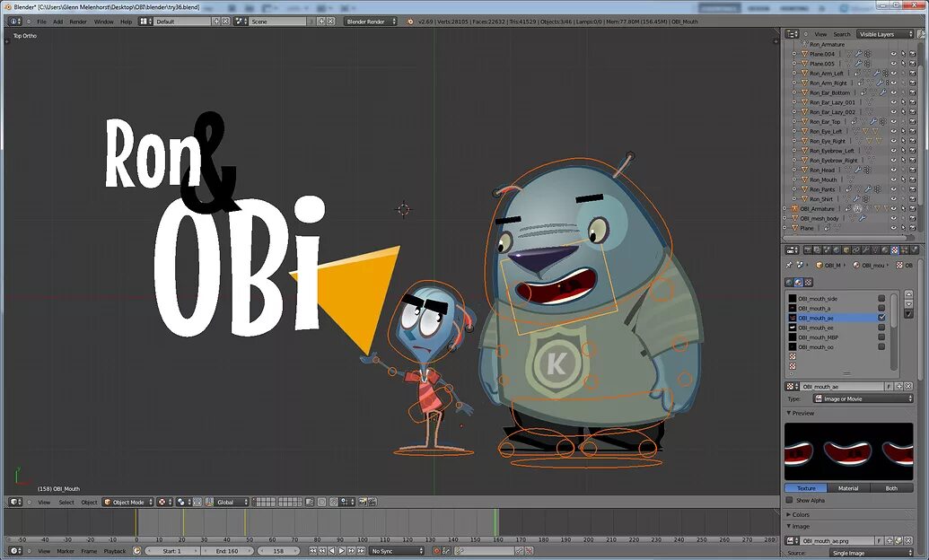Viewport: 929px width, 560px height.
Task: Open the Help menu
Action: click(x=127, y=22)
